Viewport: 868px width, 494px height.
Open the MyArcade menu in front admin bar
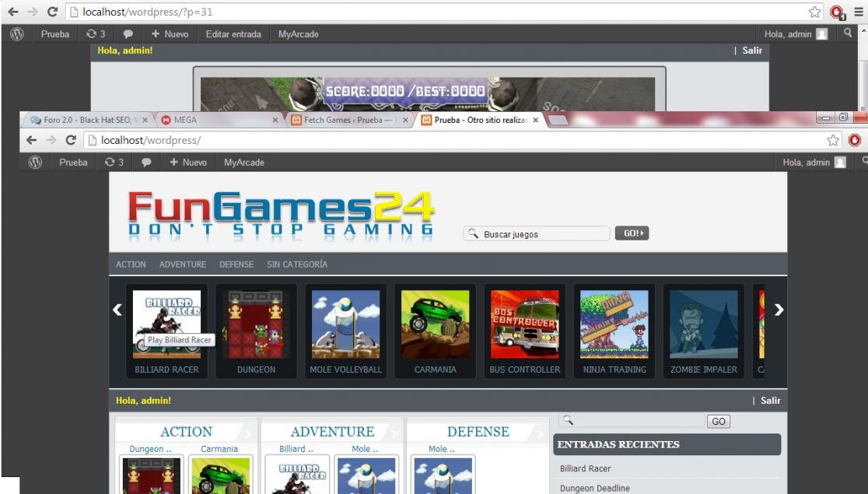[243, 162]
